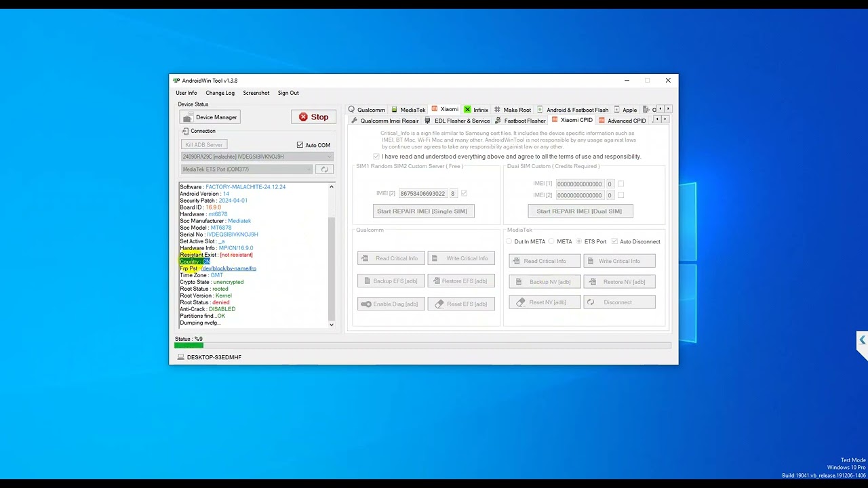
Task: Open the Change Log menu
Action: [220, 93]
